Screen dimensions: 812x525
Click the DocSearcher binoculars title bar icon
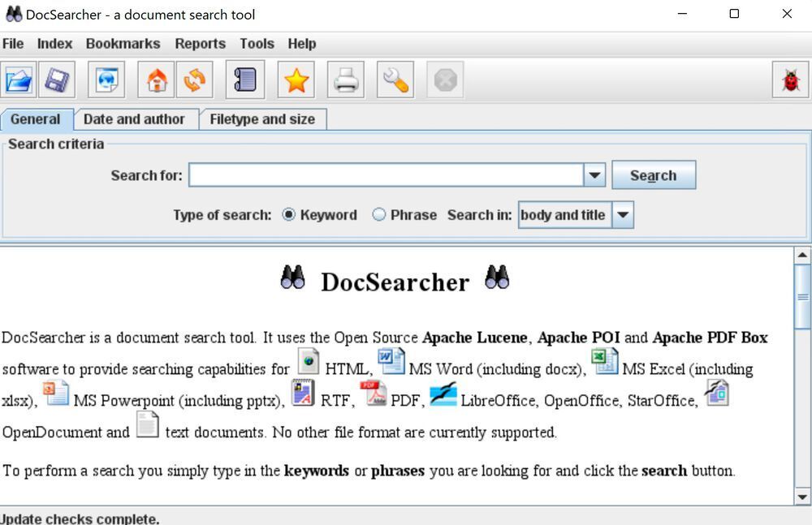pyautogui.click(x=14, y=14)
